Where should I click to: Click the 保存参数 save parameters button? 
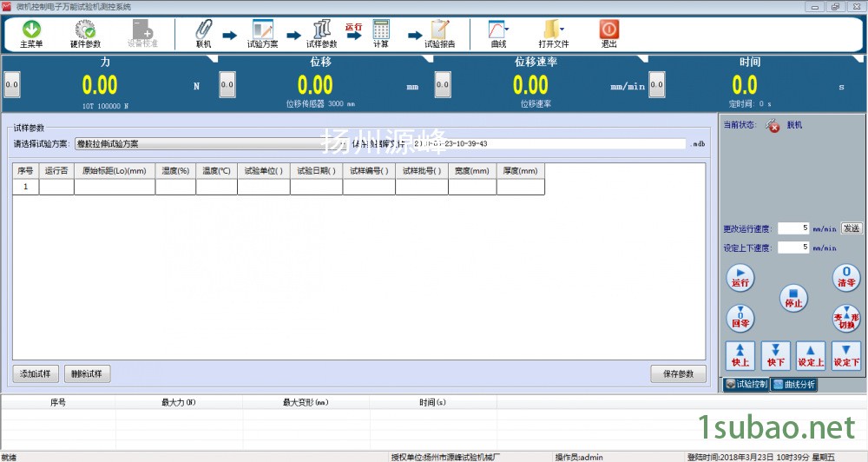click(x=678, y=374)
